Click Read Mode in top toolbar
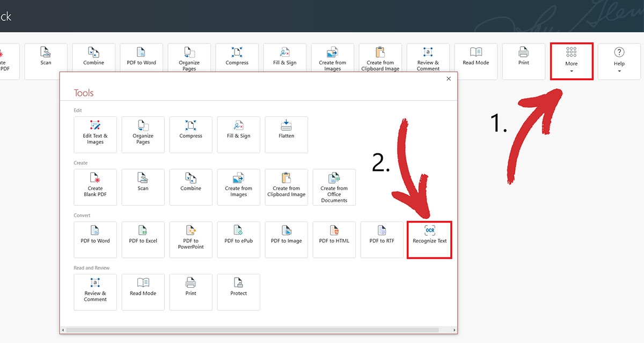This screenshot has height=343, width=644. click(475, 61)
